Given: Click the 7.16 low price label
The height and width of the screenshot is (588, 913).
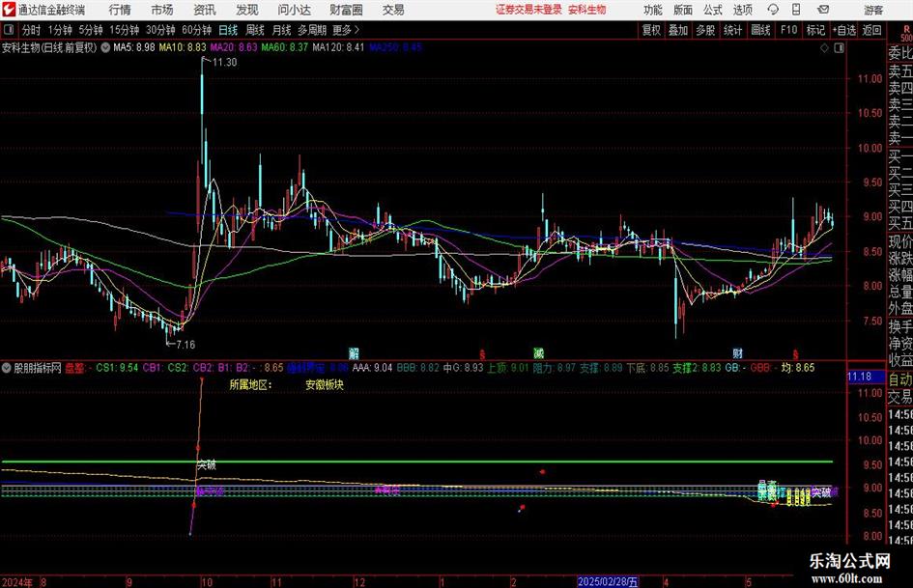Looking at the screenshot, I should tap(185, 345).
